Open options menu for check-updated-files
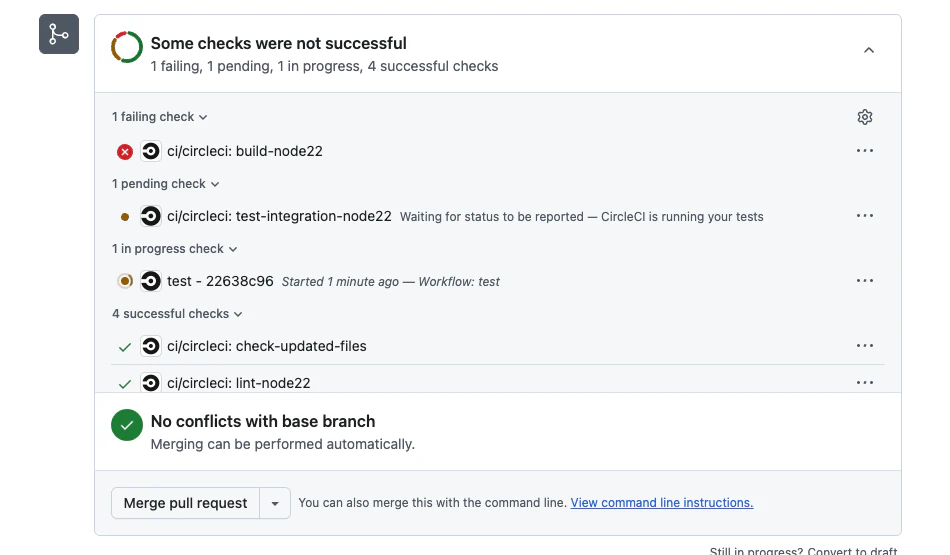This screenshot has height=555, width=950. [865, 346]
